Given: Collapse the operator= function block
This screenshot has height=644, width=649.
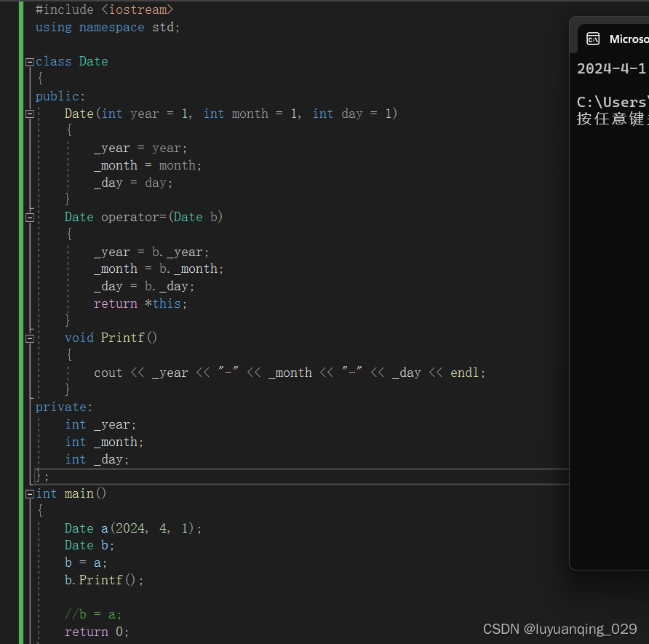Looking at the screenshot, I should click(x=29, y=216).
